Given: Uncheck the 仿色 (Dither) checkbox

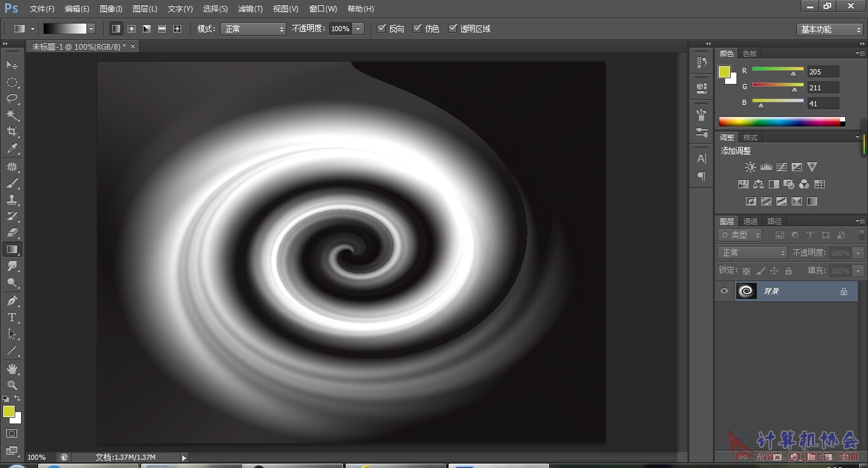Looking at the screenshot, I should [417, 28].
